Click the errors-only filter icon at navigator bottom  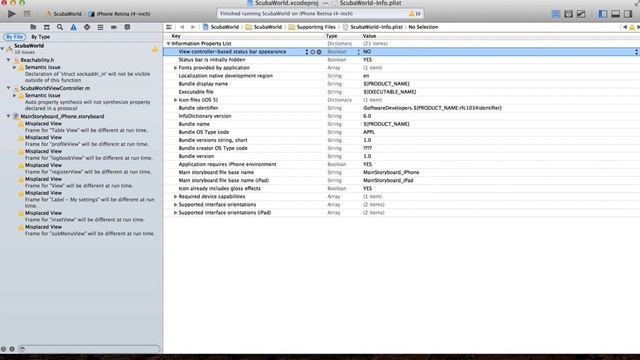tap(12, 349)
